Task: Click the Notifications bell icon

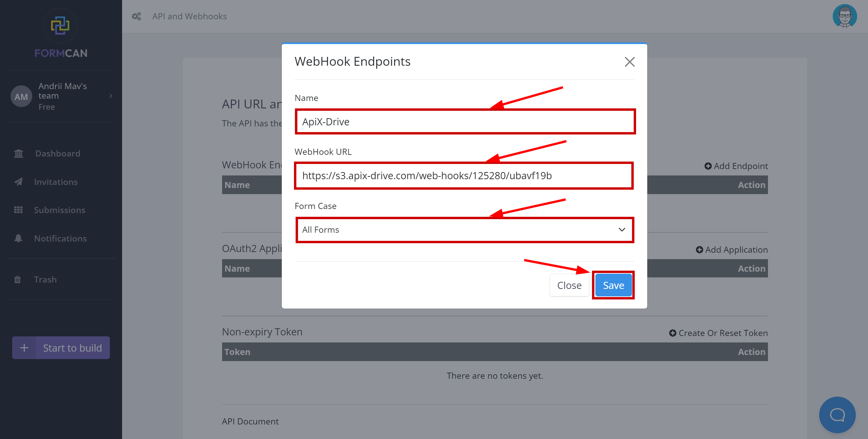Action: click(x=18, y=238)
